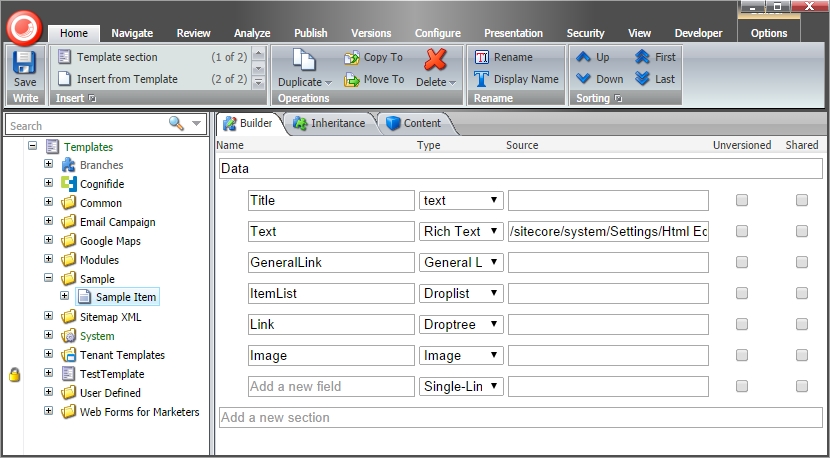Expand the Web Forms for Marketers node

pos(49,410)
